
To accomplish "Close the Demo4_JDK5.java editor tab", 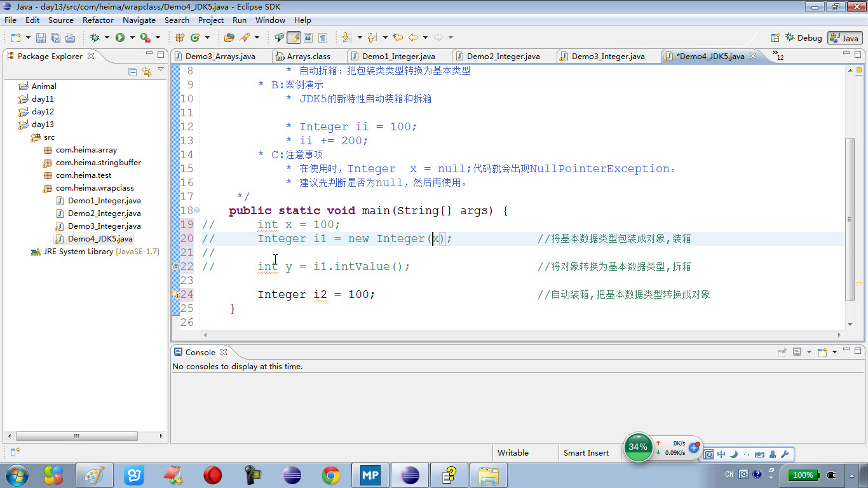I will point(753,56).
